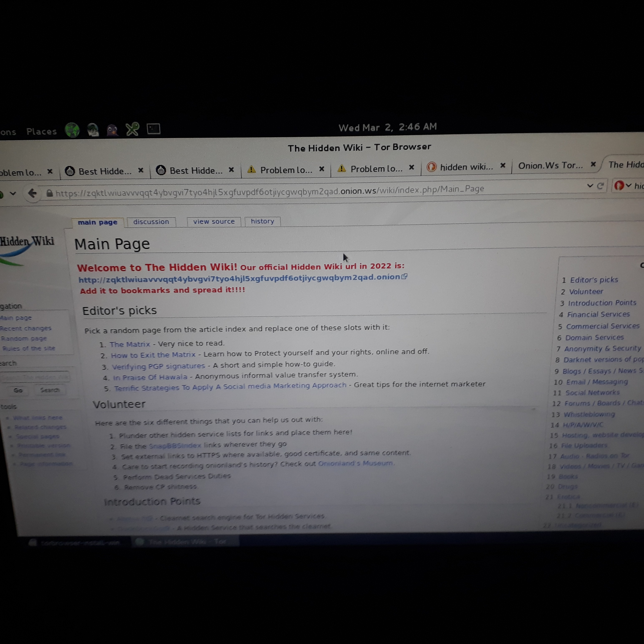Click the padlock icon in the address bar
Viewport: 644px width, 644px height.
[x=49, y=193]
